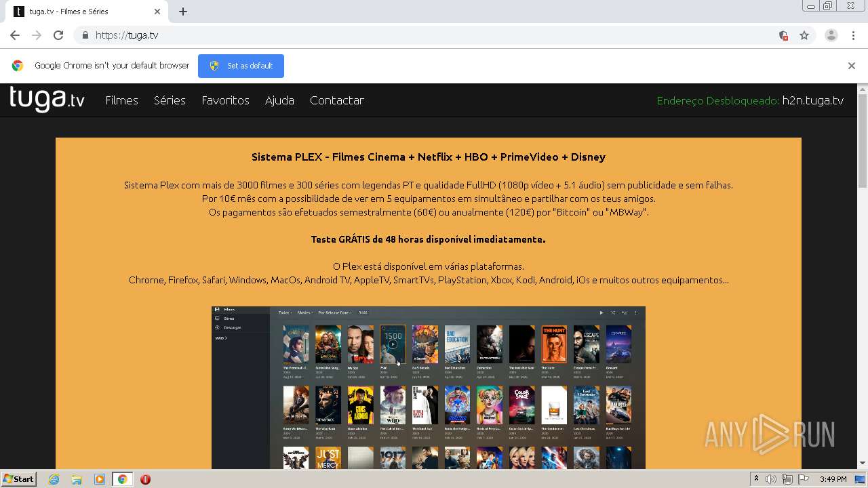Click the red round taskbar icon
Viewport: 868px width, 488px height.
[x=145, y=479]
